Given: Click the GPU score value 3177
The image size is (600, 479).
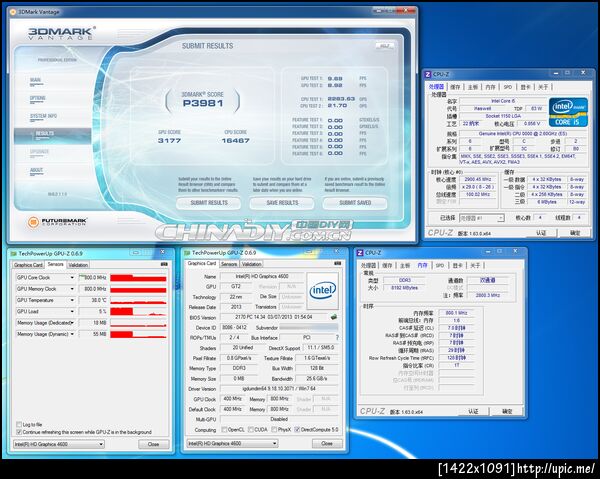Looking at the screenshot, I should coord(169,140).
